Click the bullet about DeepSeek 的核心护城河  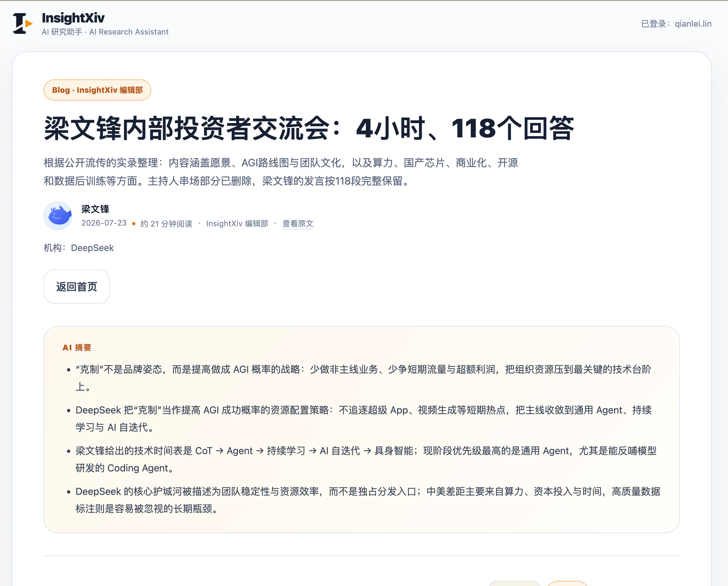(368, 499)
